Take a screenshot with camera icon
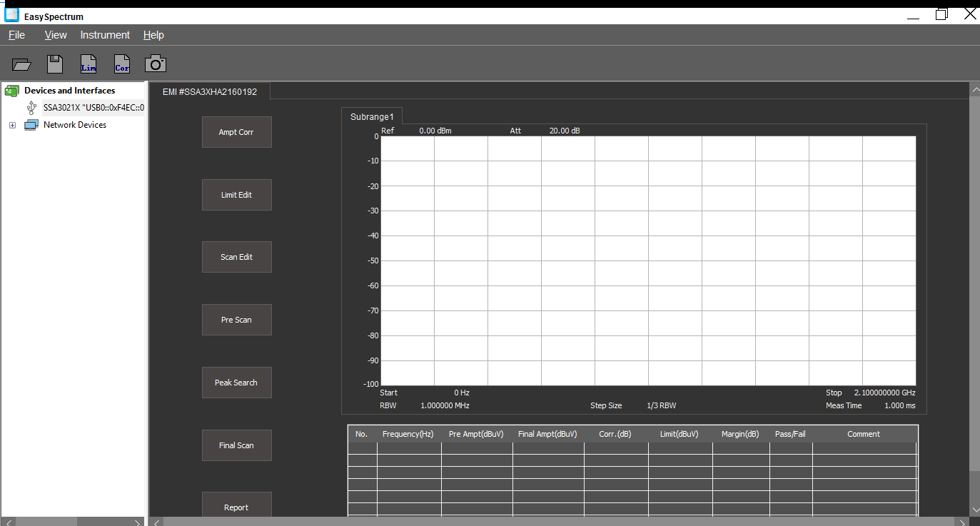The height and width of the screenshot is (526, 980). click(156, 64)
